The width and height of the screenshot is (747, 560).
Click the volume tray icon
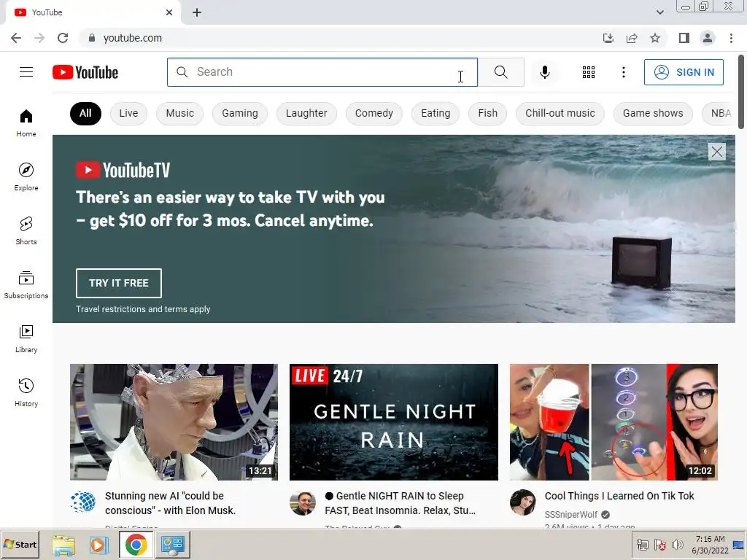[x=677, y=545]
